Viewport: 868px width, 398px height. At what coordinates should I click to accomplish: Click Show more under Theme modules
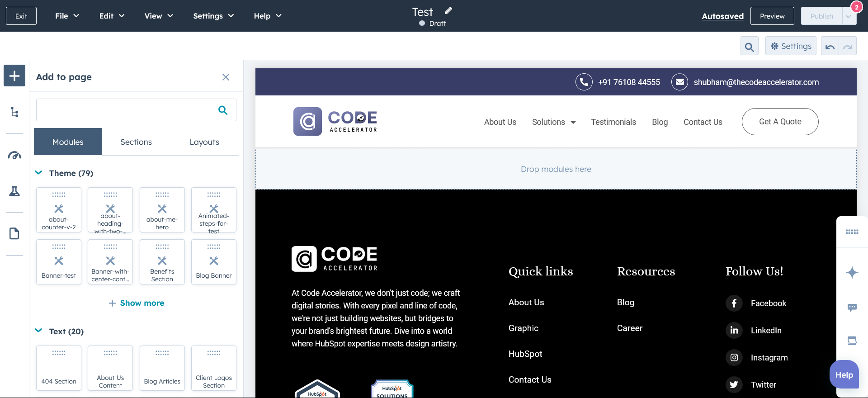click(137, 303)
